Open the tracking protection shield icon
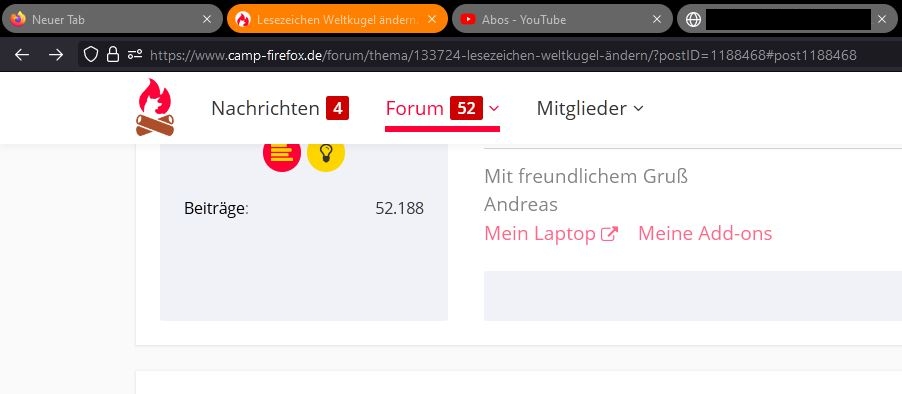This screenshot has width=902, height=394. click(91, 55)
